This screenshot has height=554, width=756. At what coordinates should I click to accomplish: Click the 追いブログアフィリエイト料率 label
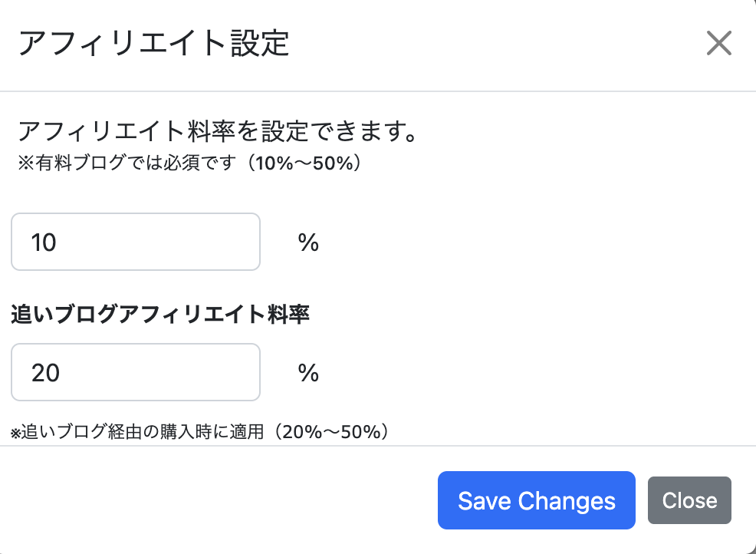pyautogui.click(x=160, y=315)
